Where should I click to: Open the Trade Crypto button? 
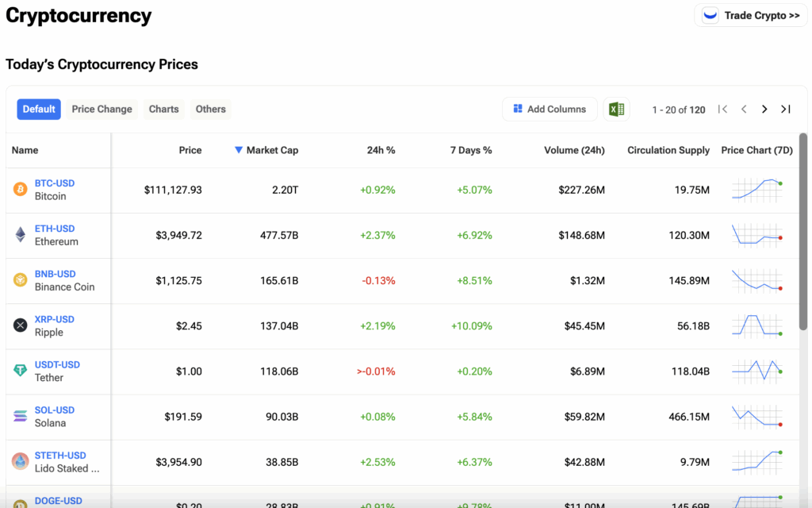[x=750, y=16]
